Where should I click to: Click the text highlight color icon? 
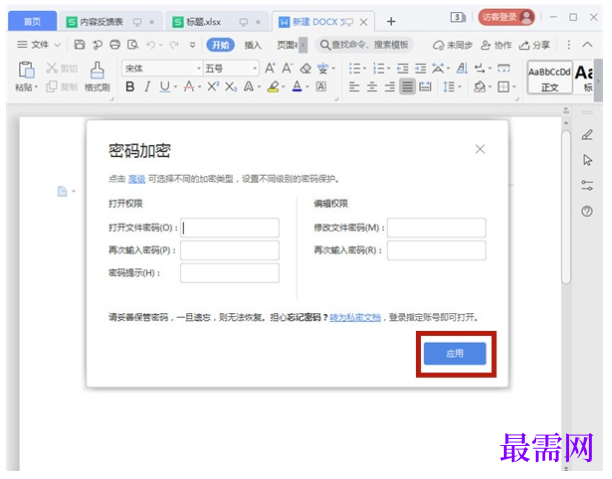pos(273,87)
